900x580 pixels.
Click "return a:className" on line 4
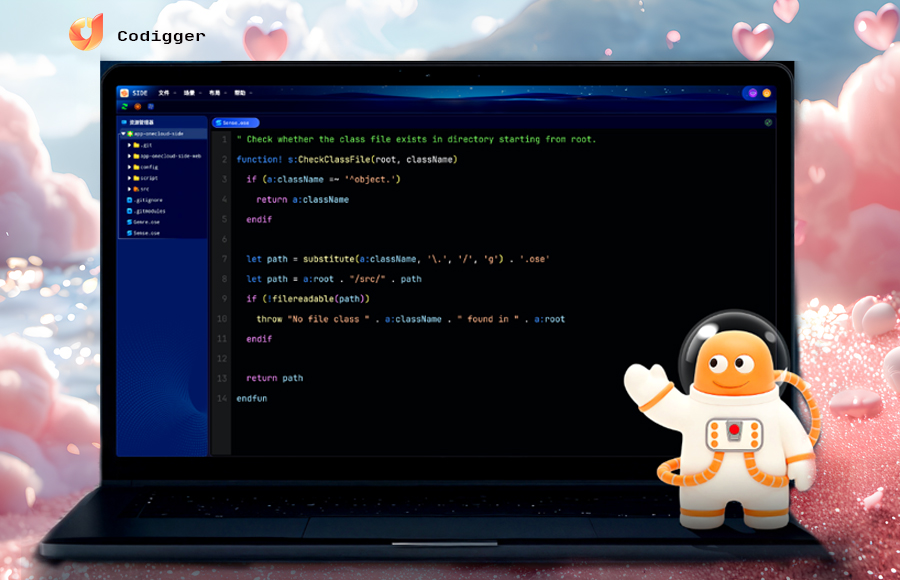tap(302, 199)
